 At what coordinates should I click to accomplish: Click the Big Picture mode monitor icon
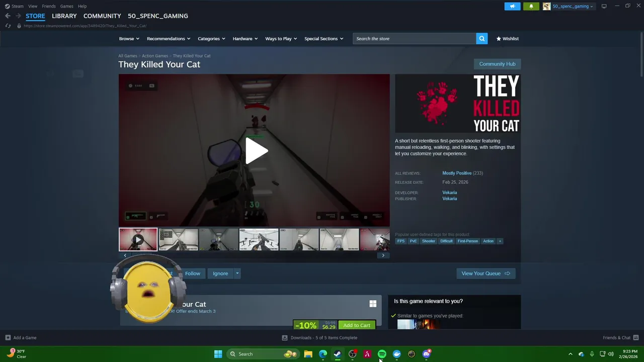click(x=604, y=6)
